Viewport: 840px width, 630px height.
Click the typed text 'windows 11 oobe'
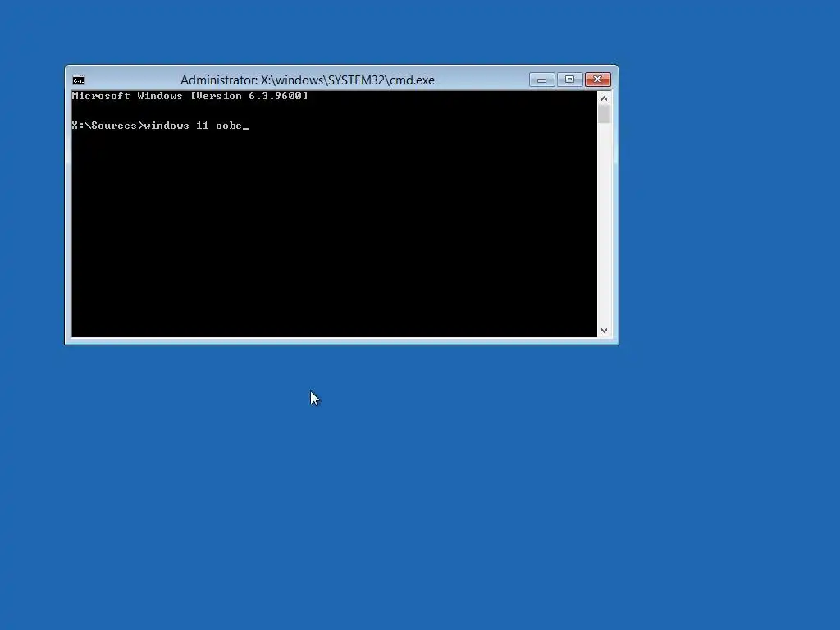pyautogui.click(x=193, y=126)
